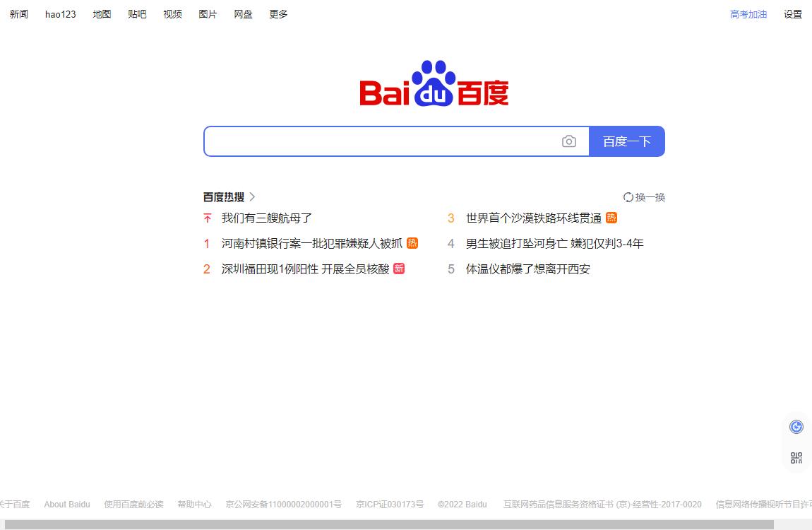Click the camera image-search icon

[568, 141]
